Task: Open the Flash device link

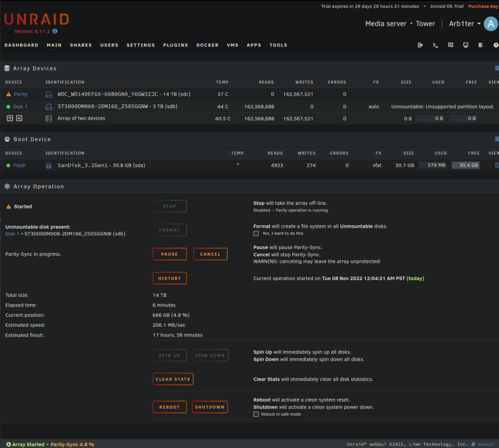Action: tap(19, 165)
